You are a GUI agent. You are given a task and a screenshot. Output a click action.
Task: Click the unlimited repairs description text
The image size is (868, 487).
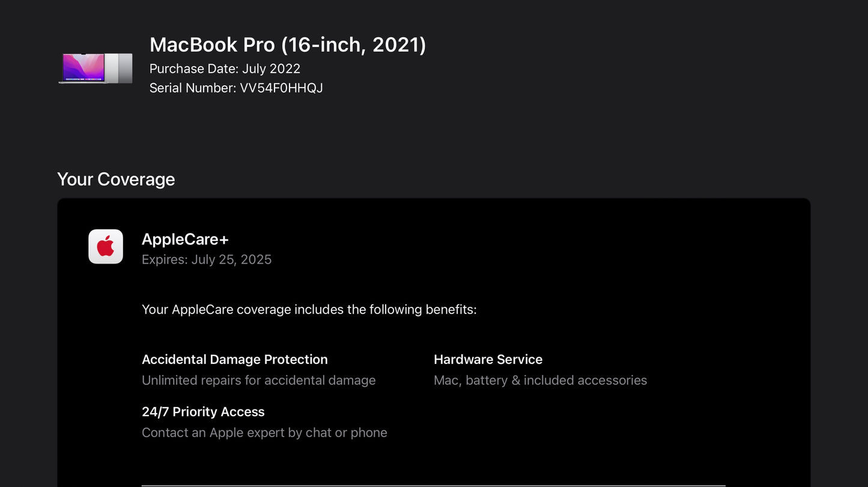coord(258,380)
